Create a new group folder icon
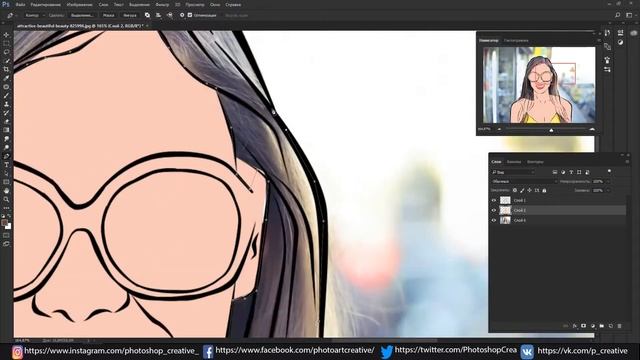 point(602,326)
